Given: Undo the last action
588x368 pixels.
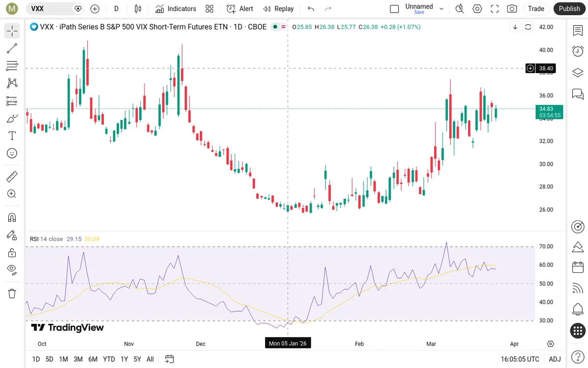Looking at the screenshot, I should coord(311,9).
